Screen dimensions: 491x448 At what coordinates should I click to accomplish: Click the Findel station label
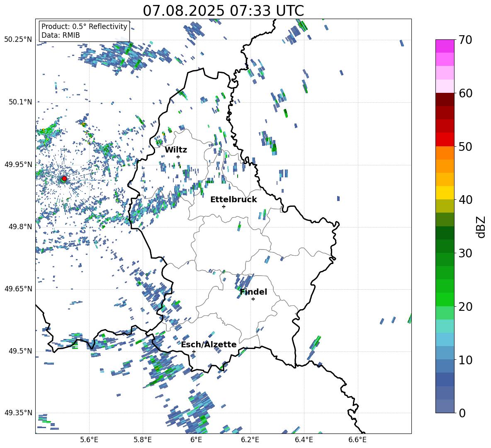(x=253, y=292)
